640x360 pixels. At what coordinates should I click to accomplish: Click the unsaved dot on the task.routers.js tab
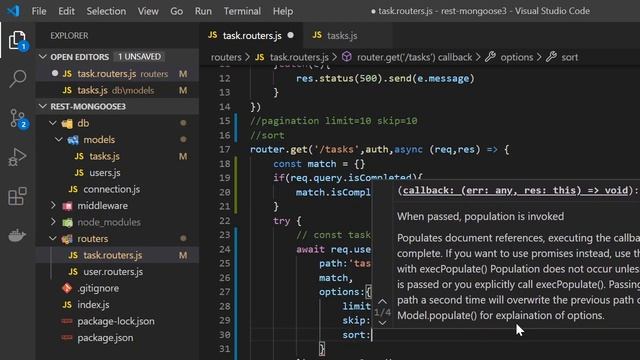pos(291,35)
